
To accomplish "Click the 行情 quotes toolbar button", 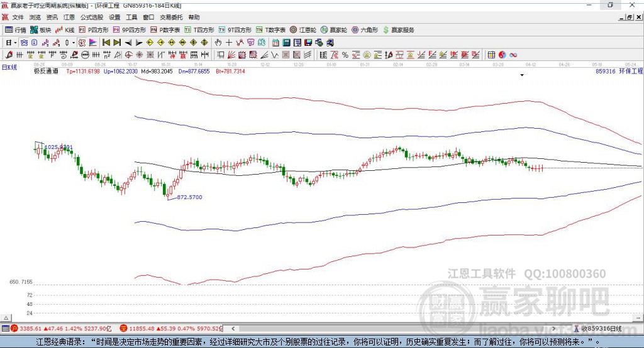I will pos(15,30).
